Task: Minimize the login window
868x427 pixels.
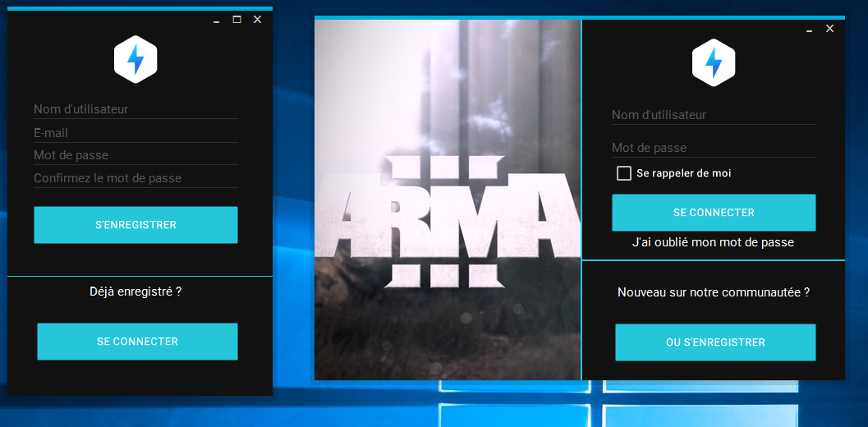Action: [x=810, y=30]
